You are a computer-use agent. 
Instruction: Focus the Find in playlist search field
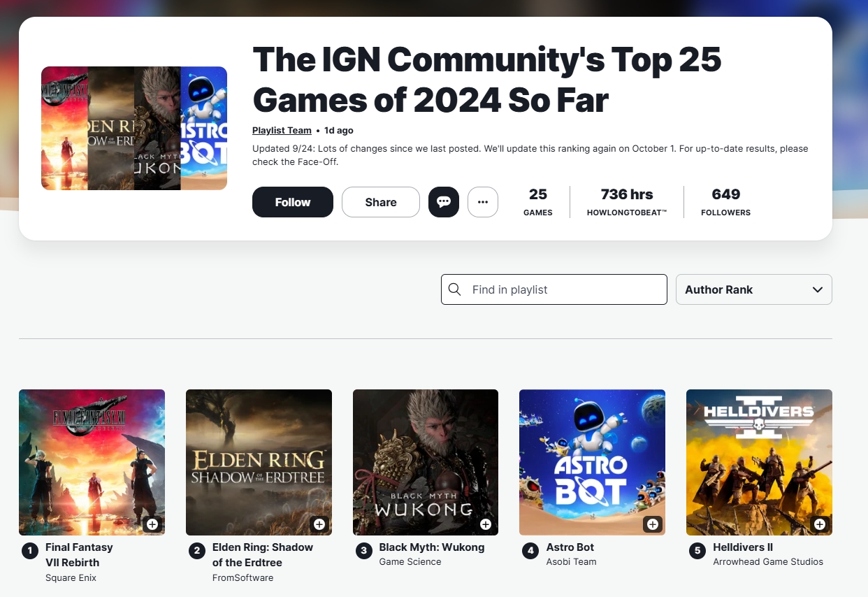coord(554,289)
